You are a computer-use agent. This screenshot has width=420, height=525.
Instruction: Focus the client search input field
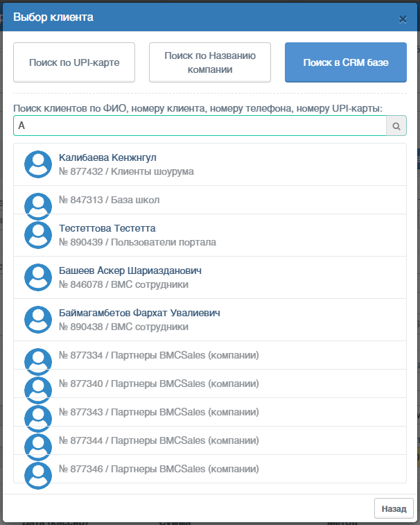tap(200, 126)
